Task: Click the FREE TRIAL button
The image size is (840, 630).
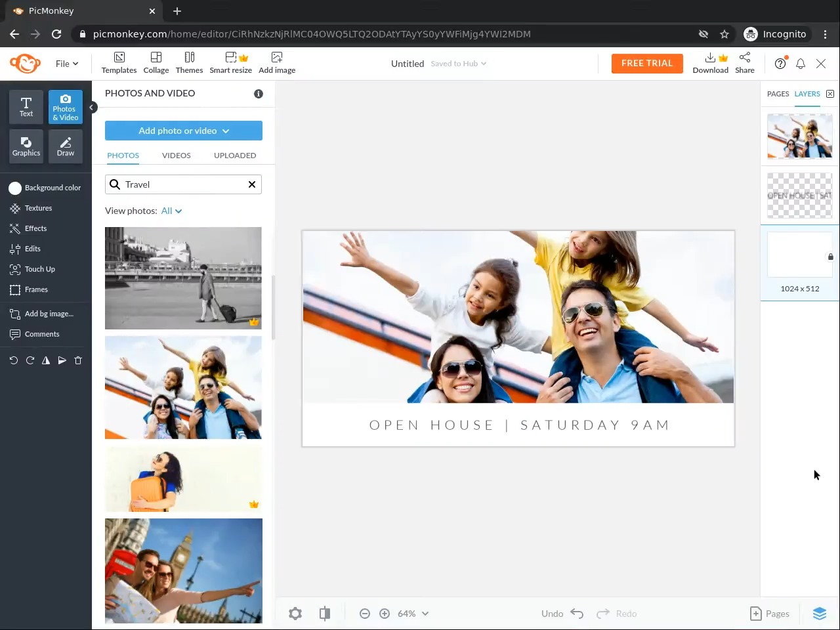Action: click(x=646, y=63)
